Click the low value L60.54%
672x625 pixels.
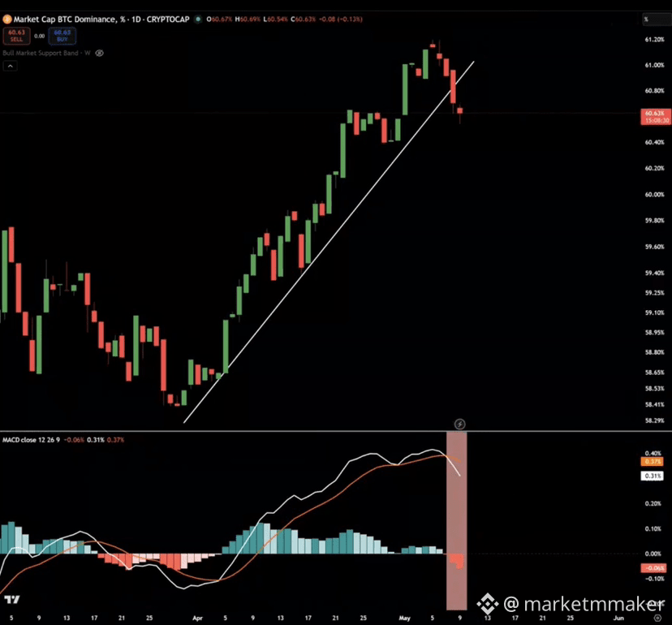click(x=275, y=19)
